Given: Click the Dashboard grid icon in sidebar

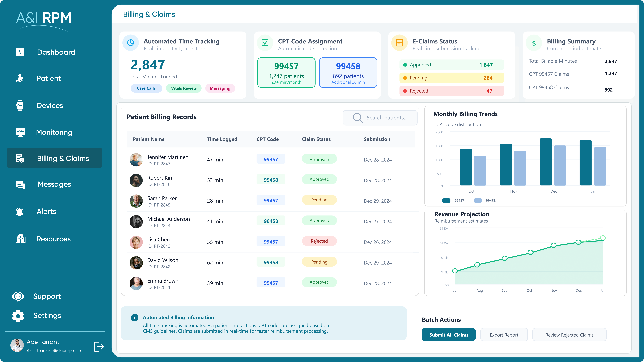Looking at the screenshot, I should [20, 52].
